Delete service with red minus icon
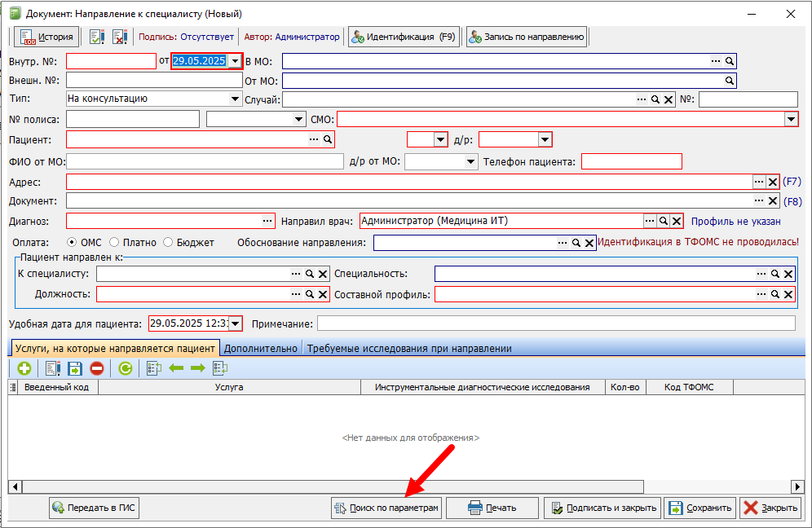The height and width of the screenshot is (528, 812). pyautogui.click(x=97, y=368)
